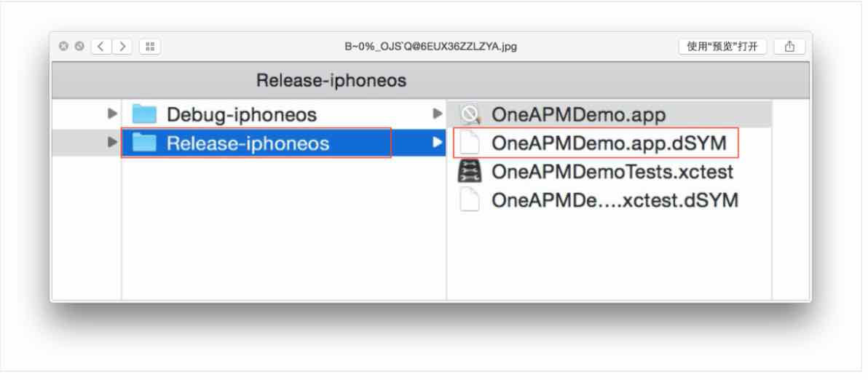Viewport: 868px width, 380px height.
Task: Click the OneAPMDemo.app application icon
Action: (470, 114)
